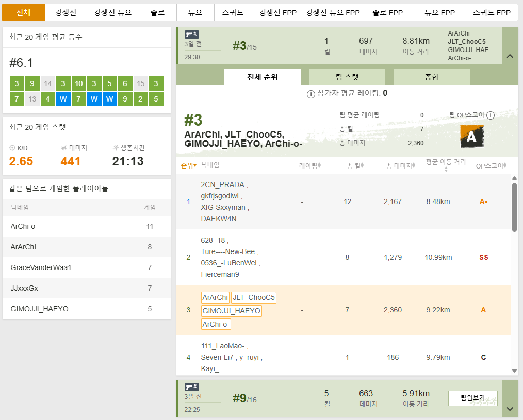Switch to the 솔로 FPP mode tab
Image resolution: width=523 pixels, height=420 pixels.
(387, 12)
